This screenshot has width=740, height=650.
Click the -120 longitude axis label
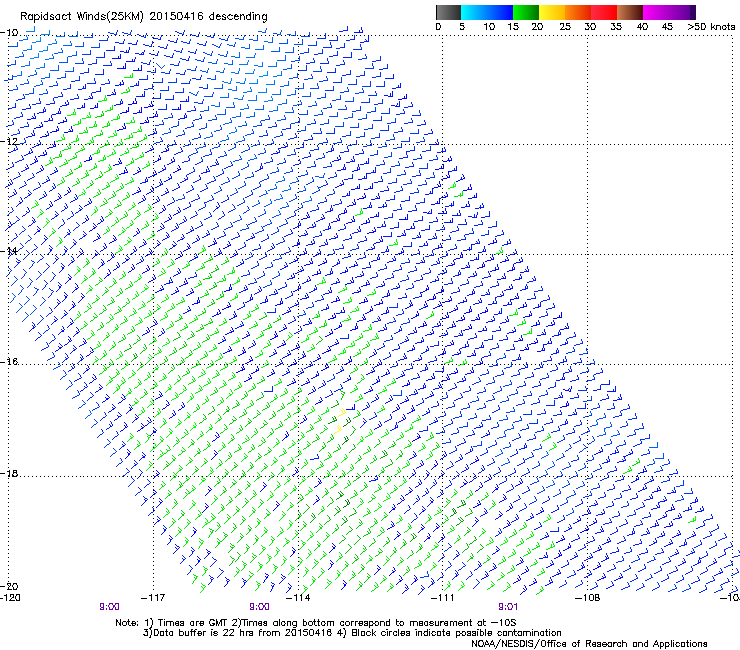(10, 598)
